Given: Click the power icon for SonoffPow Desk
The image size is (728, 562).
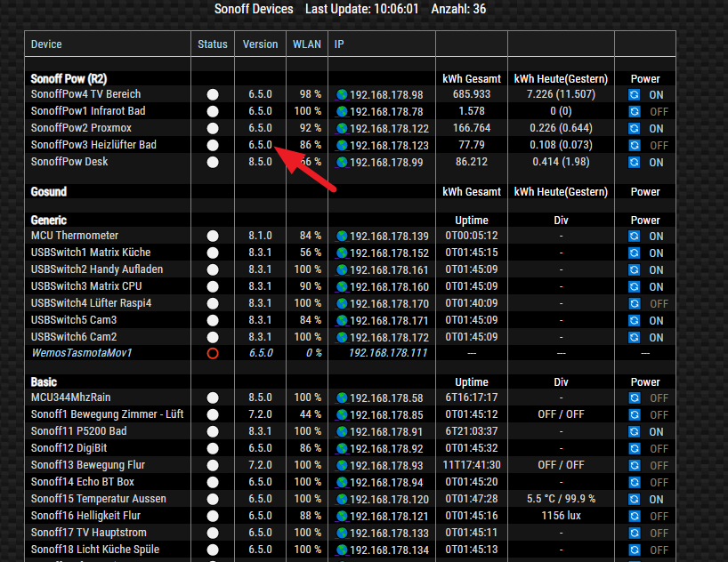Looking at the screenshot, I should [634, 163].
